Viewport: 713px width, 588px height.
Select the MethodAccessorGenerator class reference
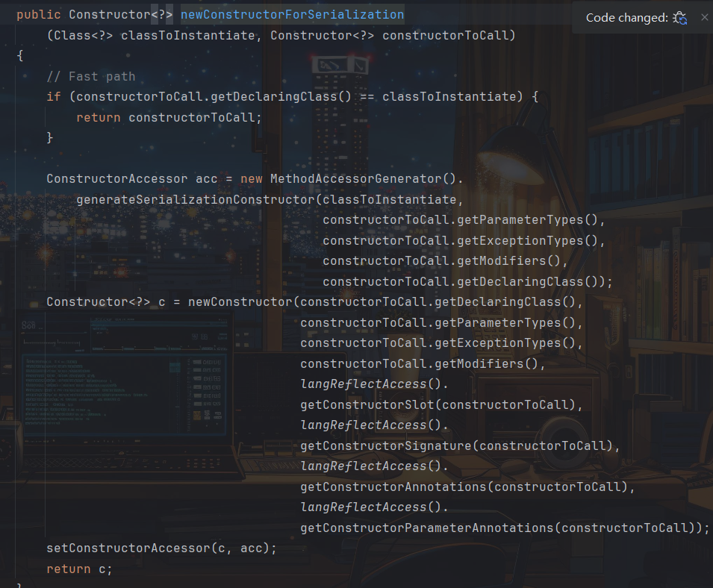click(357, 178)
